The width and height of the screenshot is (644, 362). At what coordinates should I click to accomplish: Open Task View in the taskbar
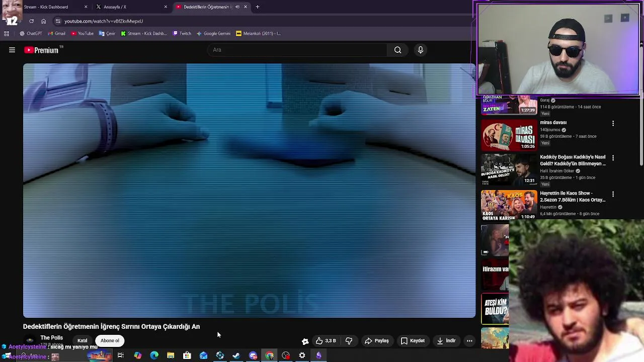(121, 355)
